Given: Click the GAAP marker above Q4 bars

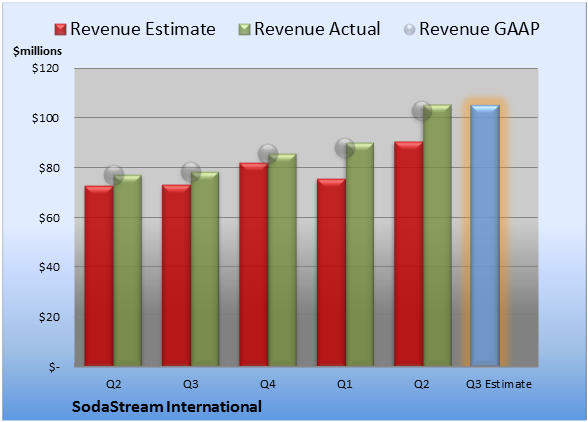Looking at the screenshot, I should 268,154.
